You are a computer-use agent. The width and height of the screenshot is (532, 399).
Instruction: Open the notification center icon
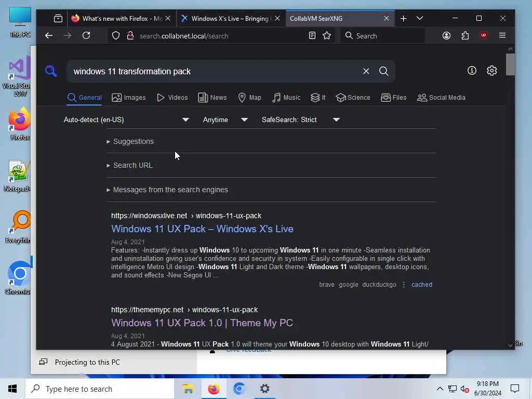tap(515, 389)
